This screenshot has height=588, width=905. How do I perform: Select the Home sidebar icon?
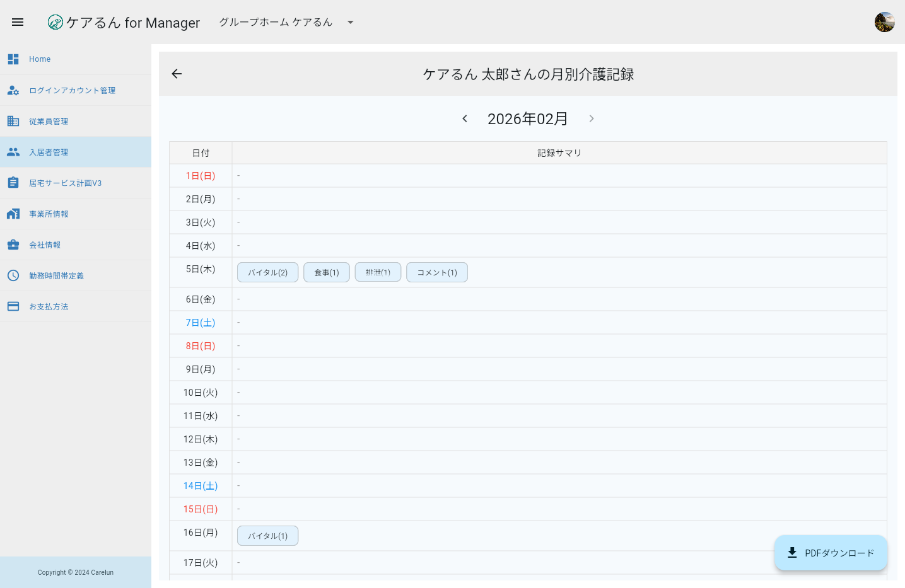13,59
